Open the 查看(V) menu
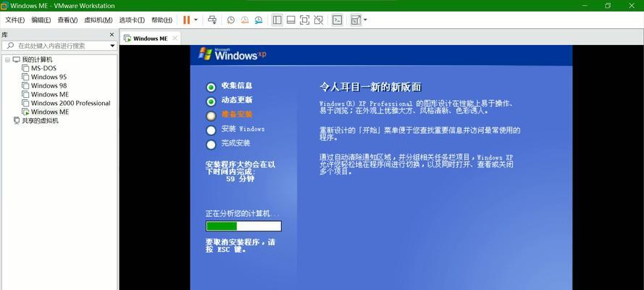The image size is (644, 290). click(x=67, y=20)
